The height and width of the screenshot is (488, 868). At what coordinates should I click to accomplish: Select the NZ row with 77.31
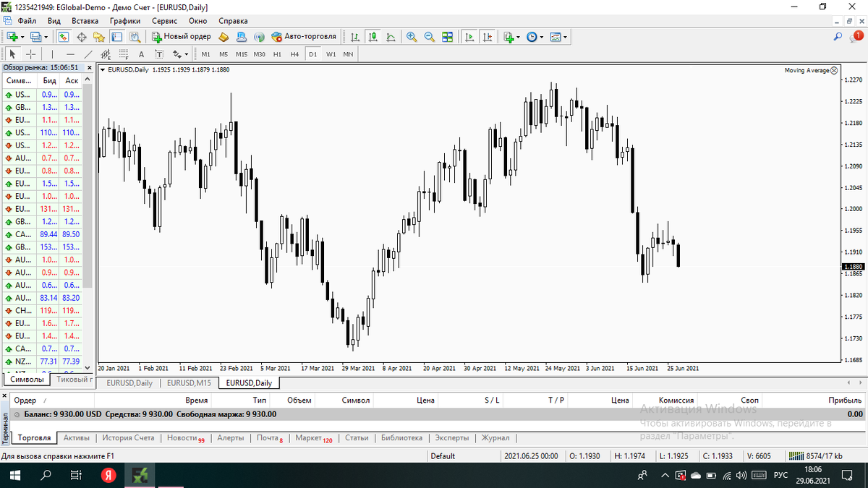pos(42,361)
